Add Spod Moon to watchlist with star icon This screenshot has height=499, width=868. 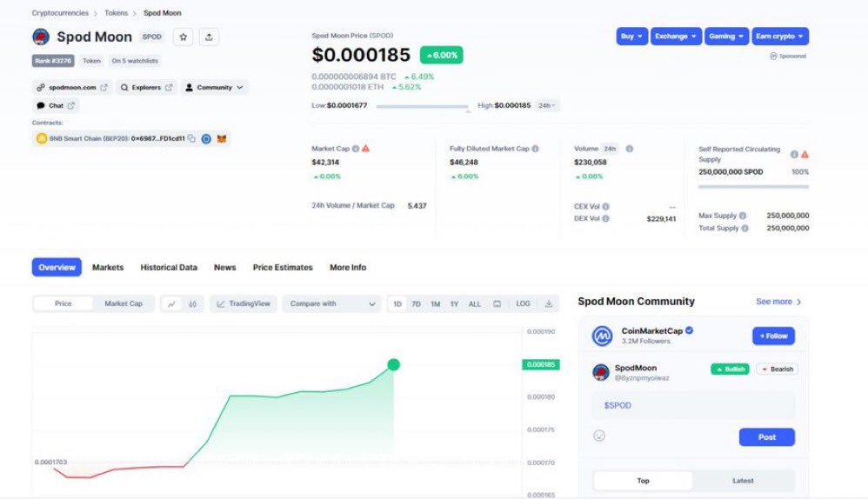[x=184, y=37]
